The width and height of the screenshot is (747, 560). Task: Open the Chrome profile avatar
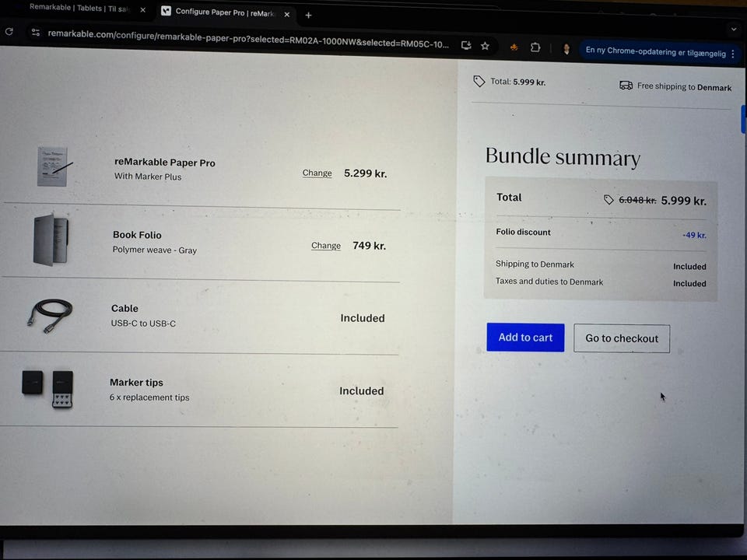[566, 48]
